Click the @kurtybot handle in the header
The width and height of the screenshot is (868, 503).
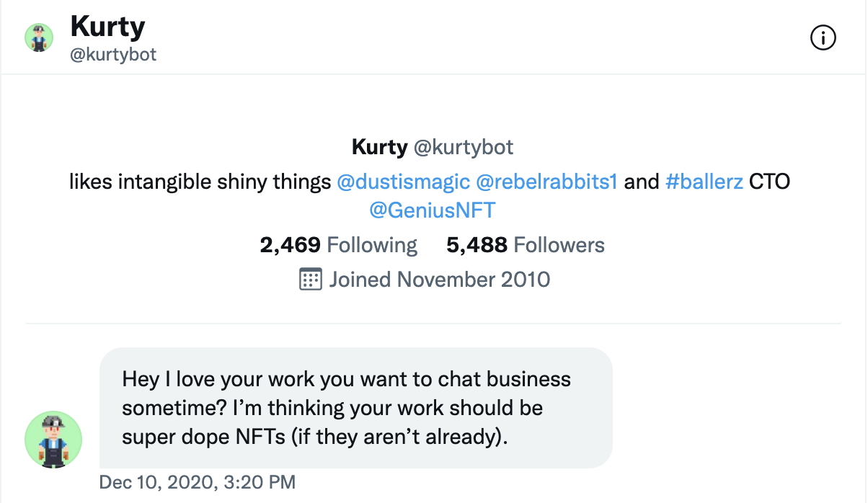pos(113,54)
